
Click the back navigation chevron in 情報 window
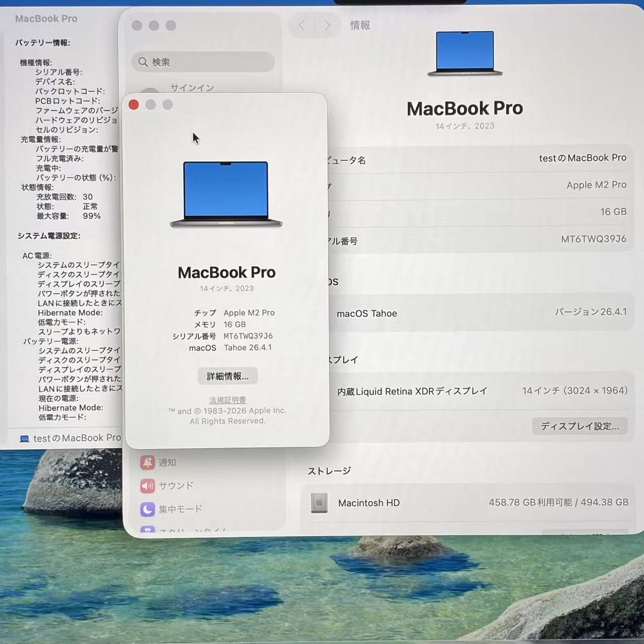coord(301,25)
